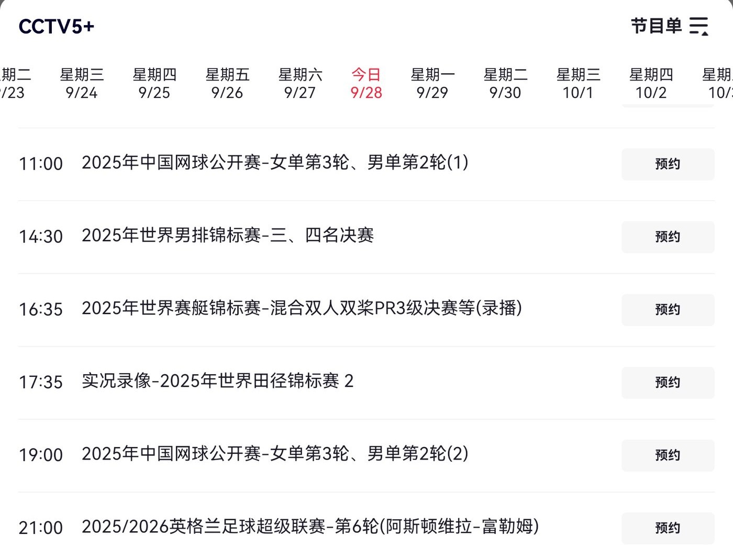Reserve the 19:00 China Open tennis session

pos(668,455)
